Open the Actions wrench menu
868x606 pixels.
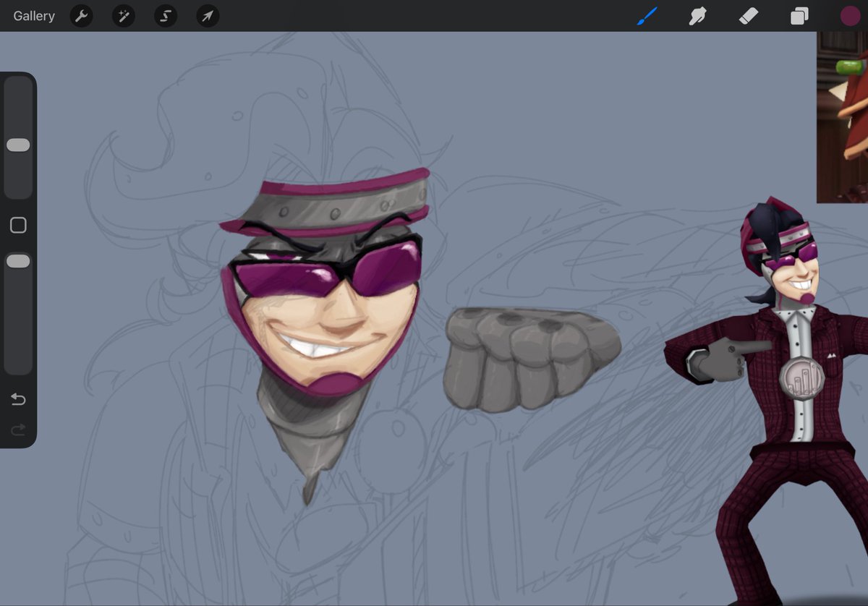80,15
